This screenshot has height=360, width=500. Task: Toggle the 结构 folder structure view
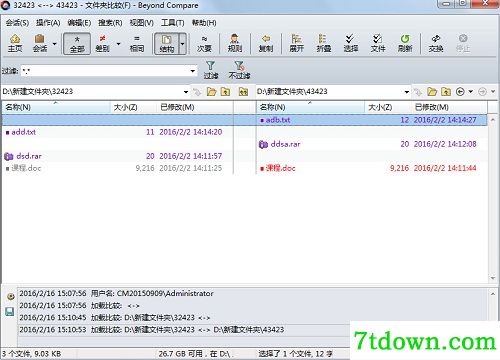coord(167,43)
